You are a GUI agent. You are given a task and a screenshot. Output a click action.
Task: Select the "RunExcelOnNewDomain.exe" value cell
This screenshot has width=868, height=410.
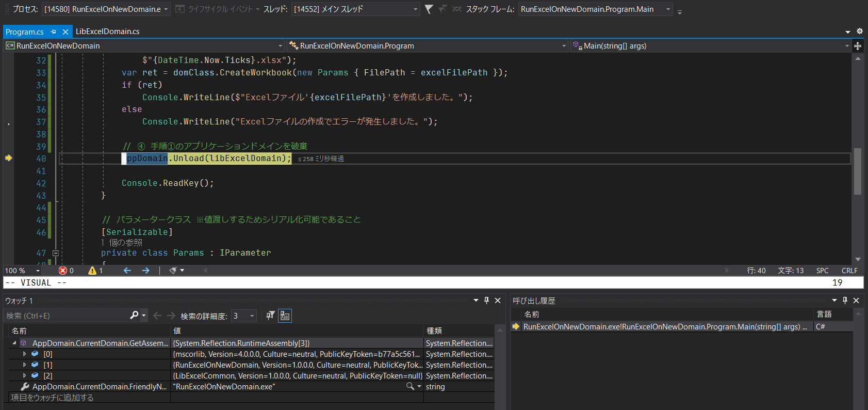[x=297, y=387]
